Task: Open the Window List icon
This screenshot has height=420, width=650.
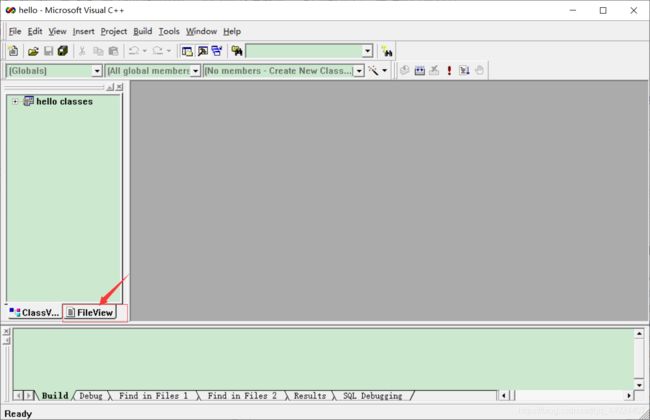Action: pyautogui.click(x=217, y=51)
